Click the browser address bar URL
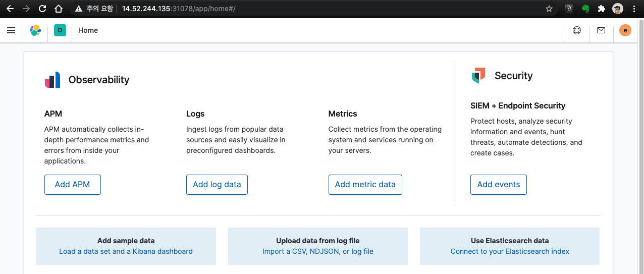 [x=179, y=9]
